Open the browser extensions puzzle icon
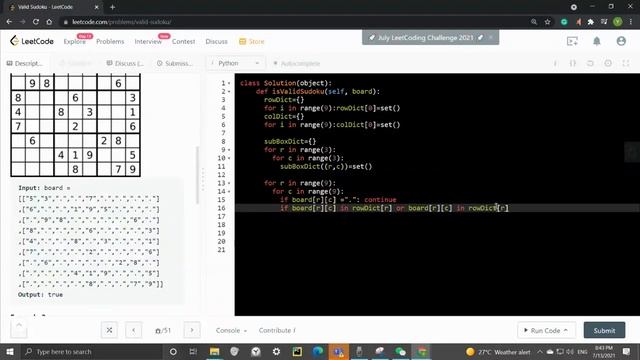Image resolution: width=640 pixels, height=360 pixels. [x=591, y=22]
